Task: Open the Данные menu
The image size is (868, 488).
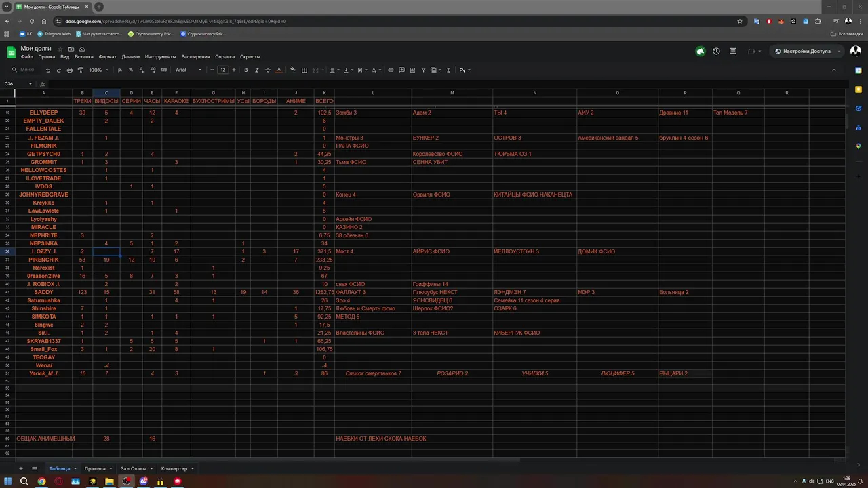Action: click(x=130, y=57)
